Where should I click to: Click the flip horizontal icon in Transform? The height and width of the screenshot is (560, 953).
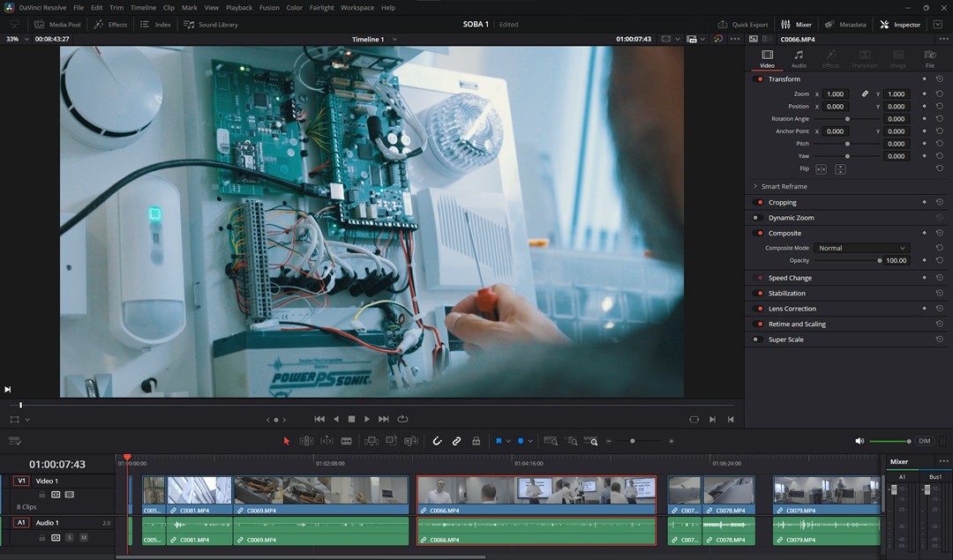(x=821, y=169)
